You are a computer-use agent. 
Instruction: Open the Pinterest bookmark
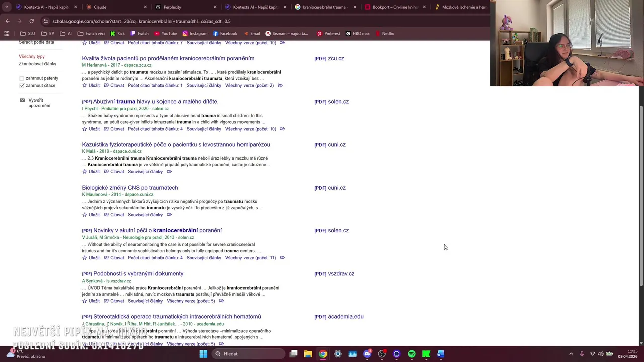328,34
